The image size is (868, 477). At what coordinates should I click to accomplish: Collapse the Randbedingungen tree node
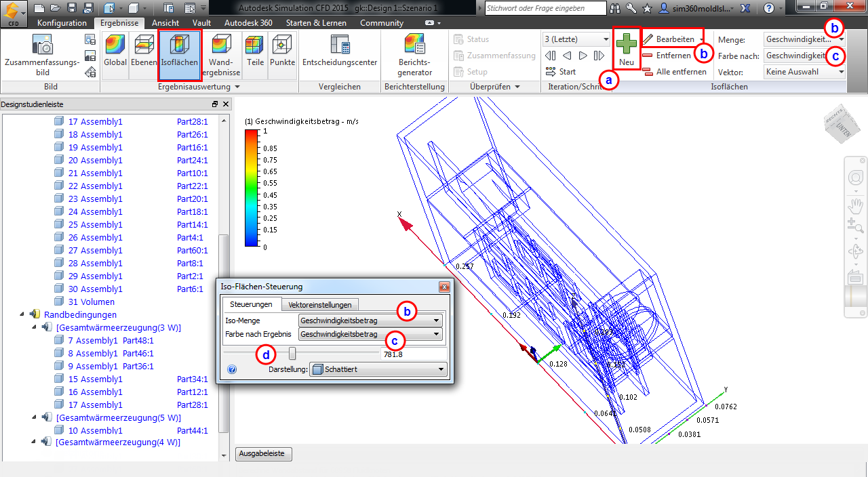coord(22,315)
